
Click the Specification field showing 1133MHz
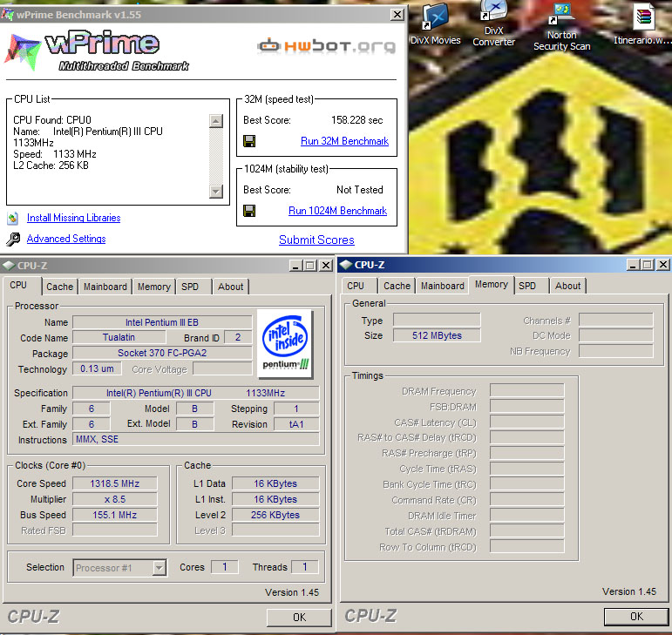196,393
